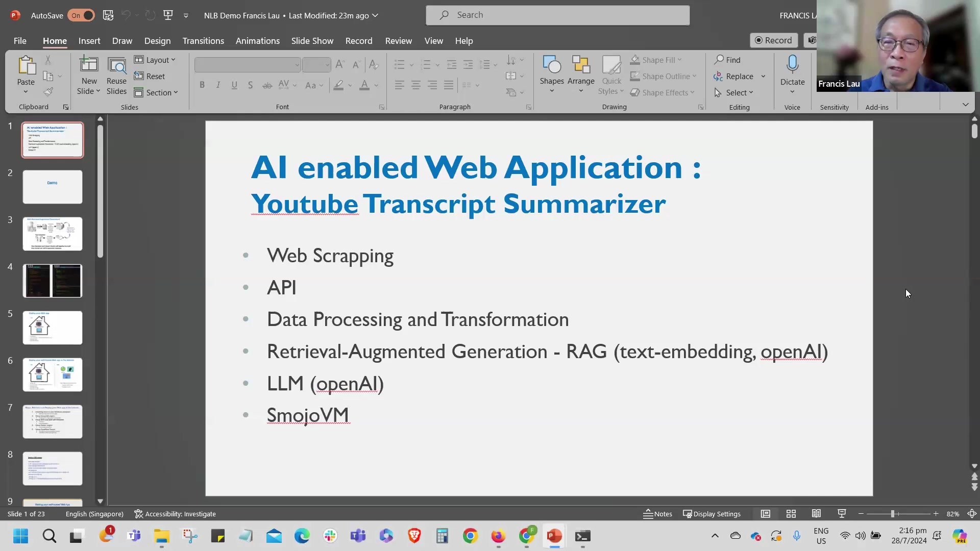Click the Replace button
Screen dimensions: 980x551
click(x=733, y=76)
